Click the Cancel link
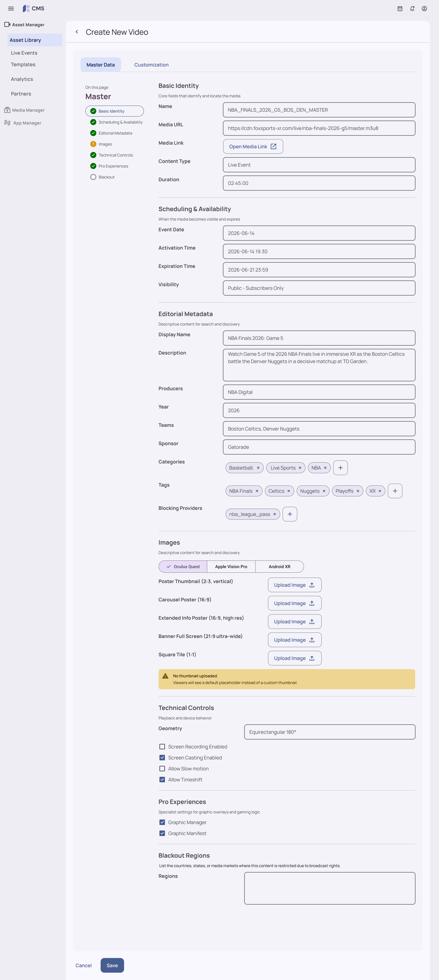The height and width of the screenshot is (980, 439). (x=84, y=965)
